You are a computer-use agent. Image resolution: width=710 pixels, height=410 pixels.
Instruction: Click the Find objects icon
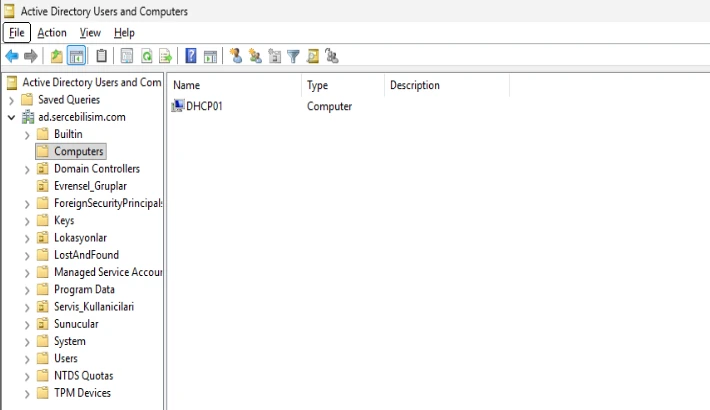(x=312, y=56)
